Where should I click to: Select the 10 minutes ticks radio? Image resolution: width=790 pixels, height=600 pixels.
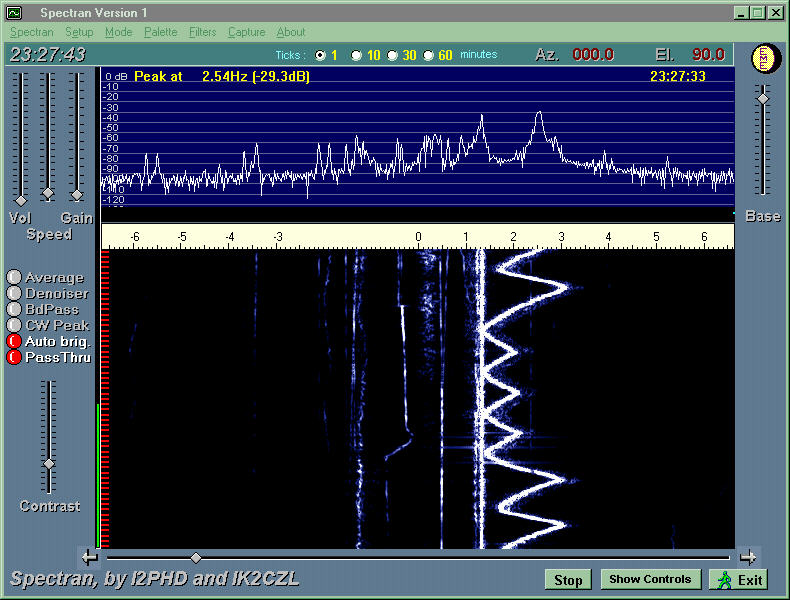click(x=356, y=55)
